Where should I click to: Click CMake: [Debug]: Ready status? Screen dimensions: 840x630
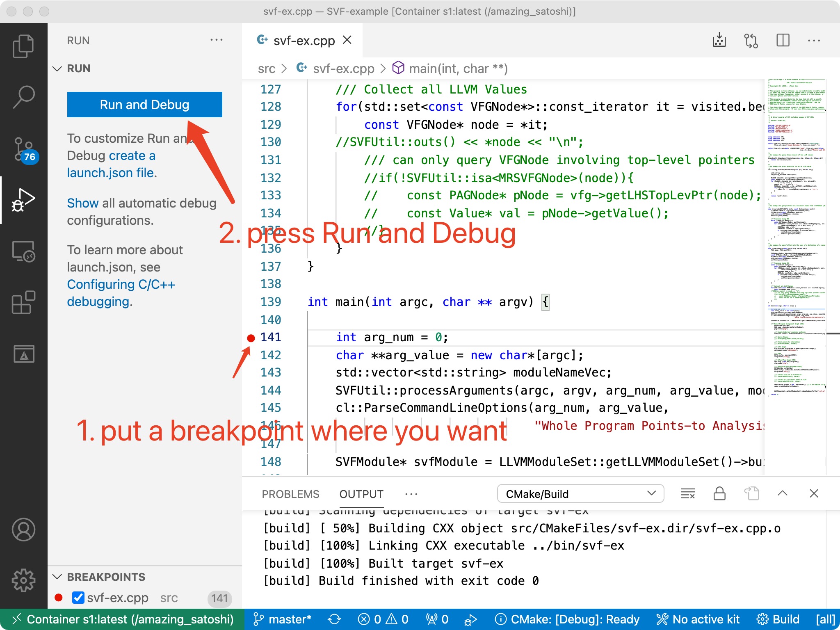(567, 619)
